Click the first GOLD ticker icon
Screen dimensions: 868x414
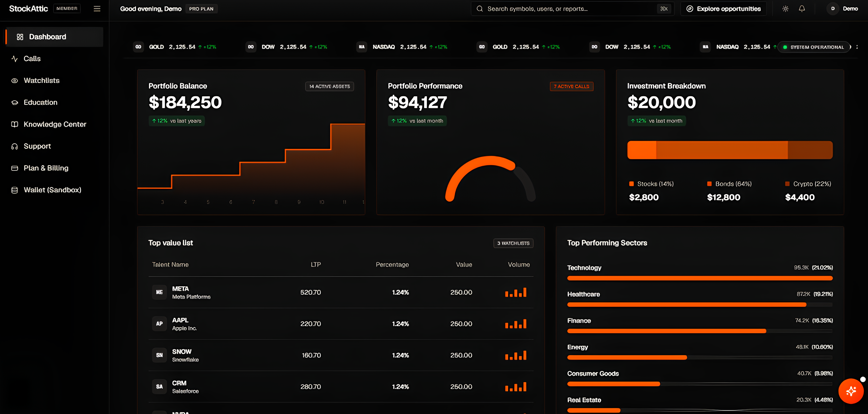pos(139,47)
